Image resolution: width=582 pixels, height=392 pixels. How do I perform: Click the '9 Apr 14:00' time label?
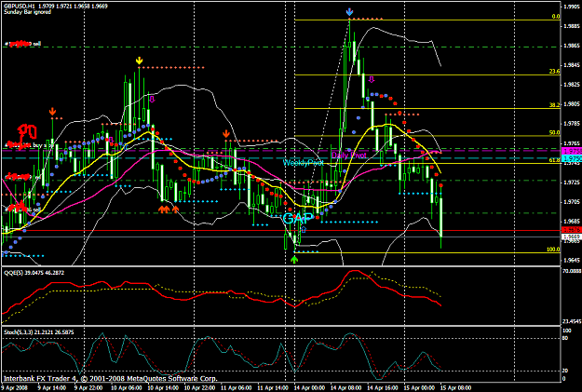[51, 388]
